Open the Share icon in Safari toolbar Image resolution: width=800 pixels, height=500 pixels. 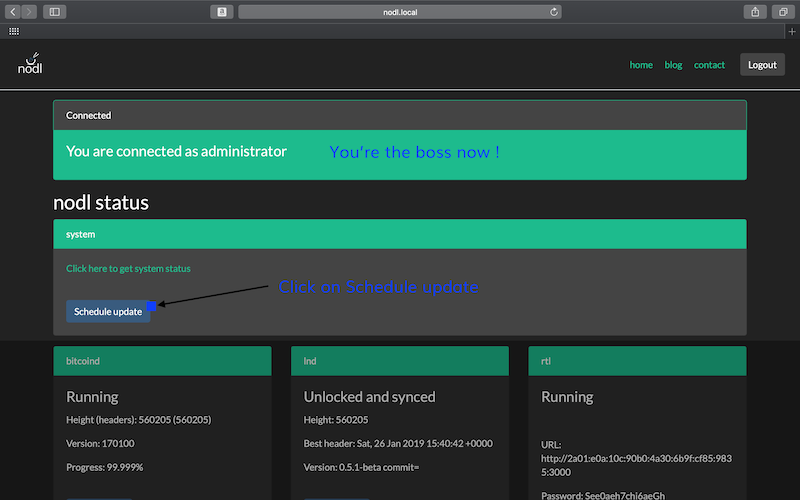point(755,12)
